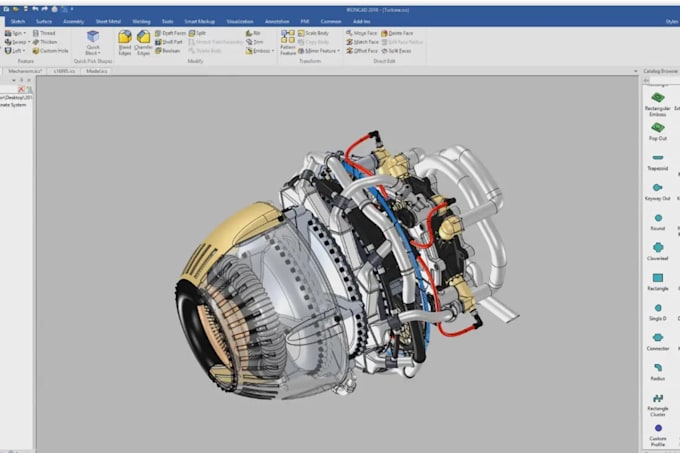680x453 pixels.
Task: Choose the Rib feature tool
Action: pyautogui.click(x=253, y=33)
